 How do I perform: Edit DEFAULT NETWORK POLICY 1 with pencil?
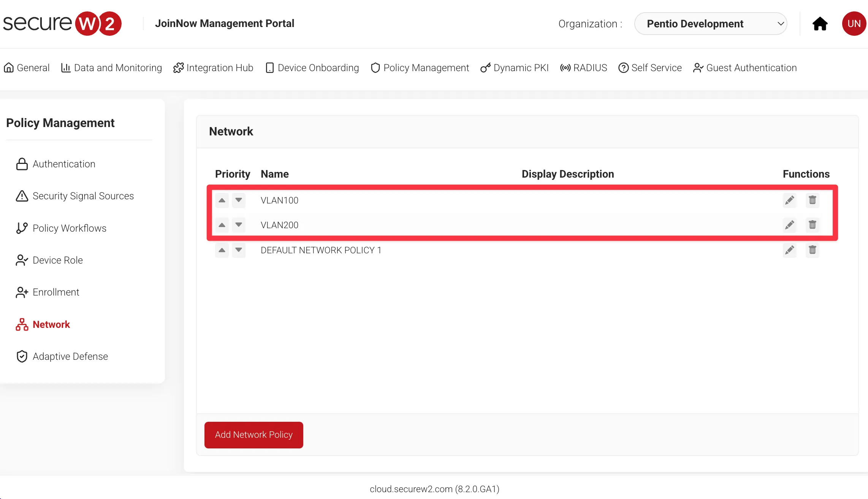(789, 250)
